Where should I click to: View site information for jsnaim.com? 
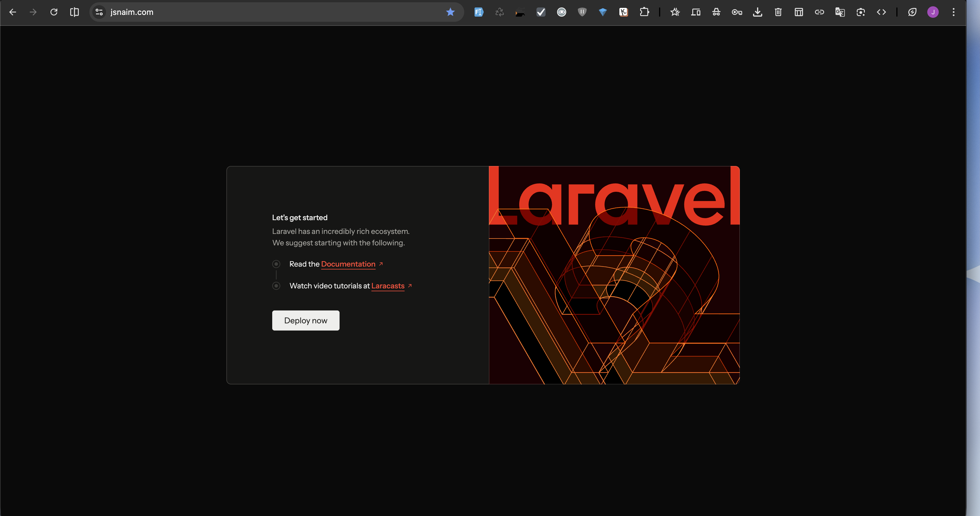click(x=99, y=12)
